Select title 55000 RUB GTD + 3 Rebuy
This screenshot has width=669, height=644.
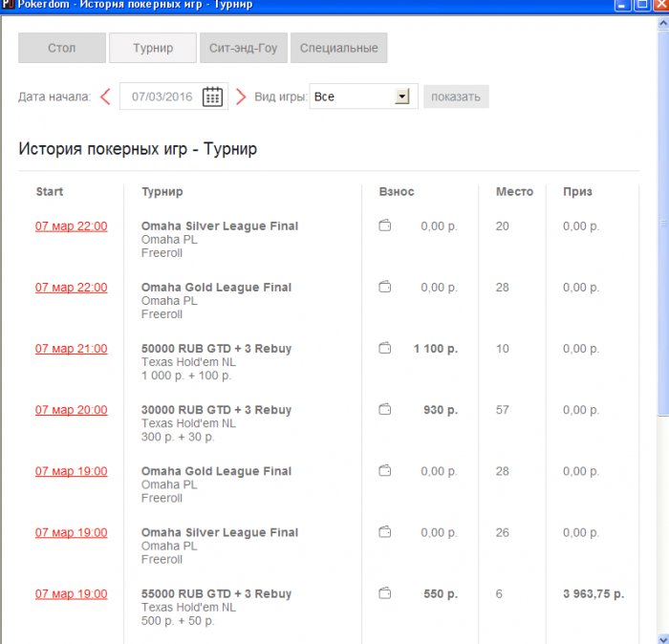pyautogui.click(x=216, y=593)
